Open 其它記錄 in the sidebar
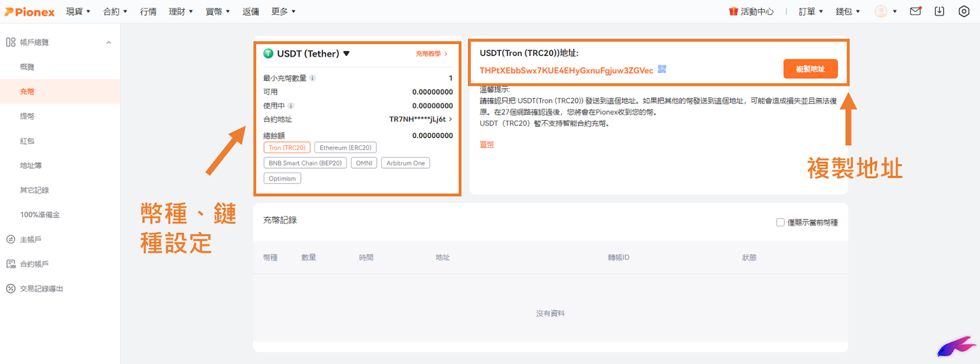The width and height of the screenshot is (980, 364). [34, 190]
